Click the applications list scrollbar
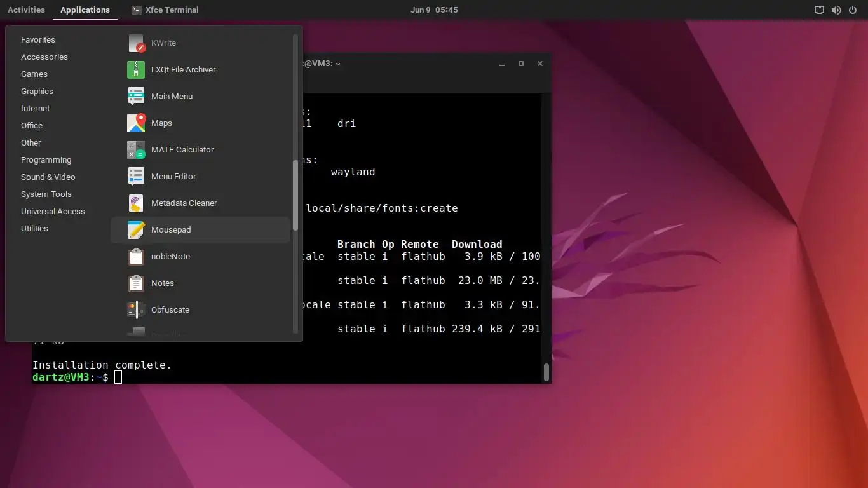 295,196
